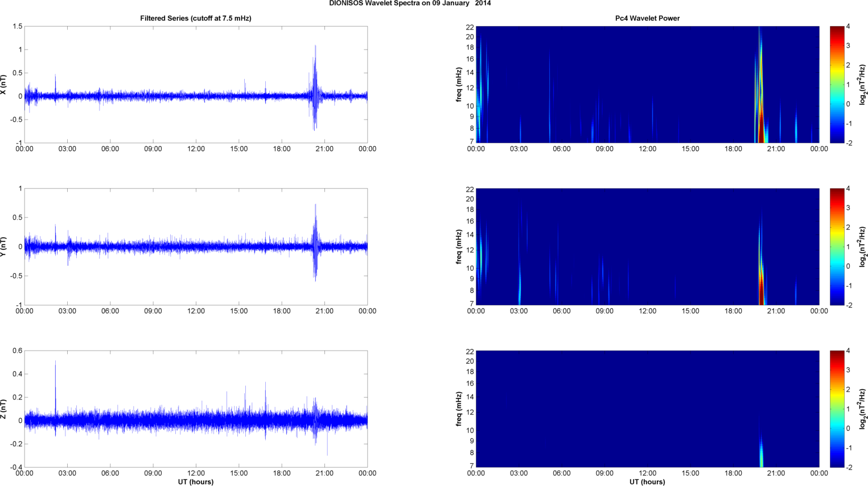Click the bottom spectrogram's 'freq (mHz)' axis label
The image size is (868, 486).
(459, 409)
